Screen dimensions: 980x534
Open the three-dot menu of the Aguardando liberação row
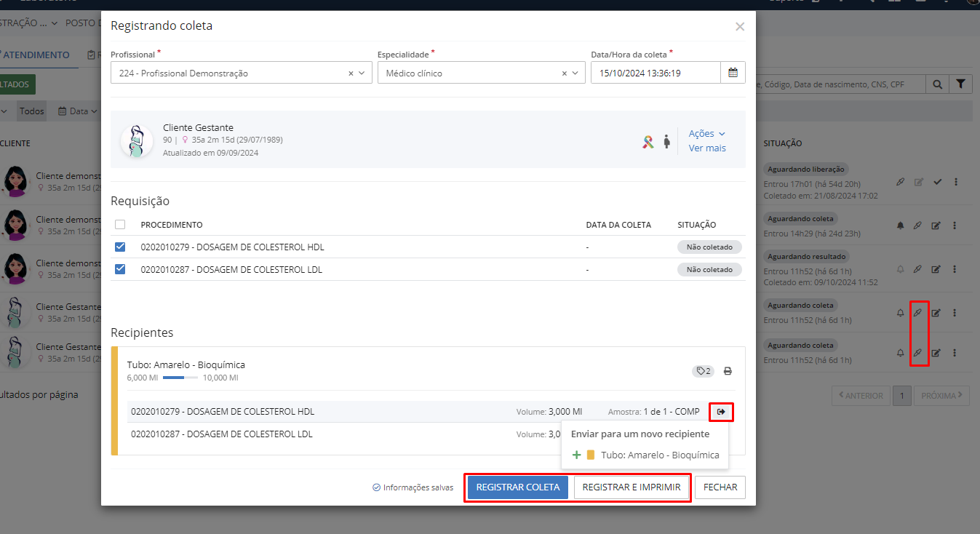click(955, 182)
